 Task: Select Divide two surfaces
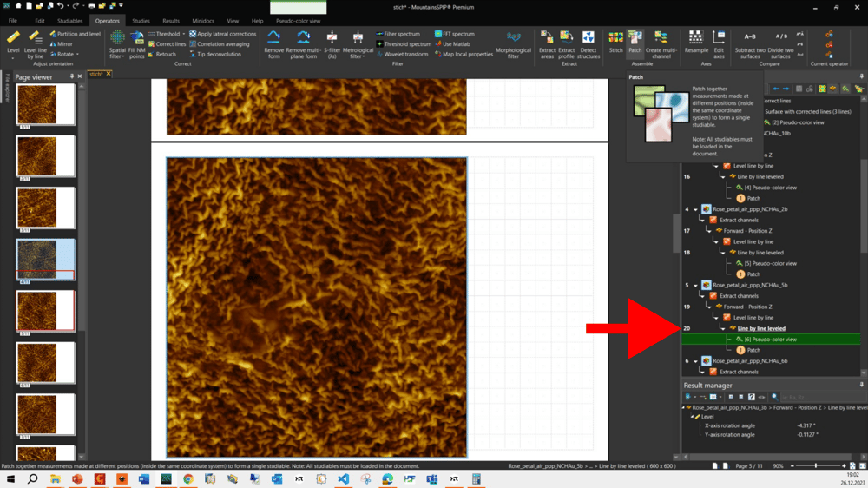coord(780,44)
